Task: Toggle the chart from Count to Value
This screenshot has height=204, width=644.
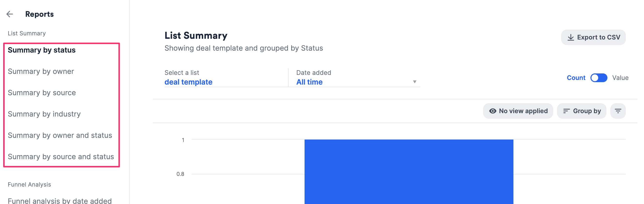Action: (599, 78)
